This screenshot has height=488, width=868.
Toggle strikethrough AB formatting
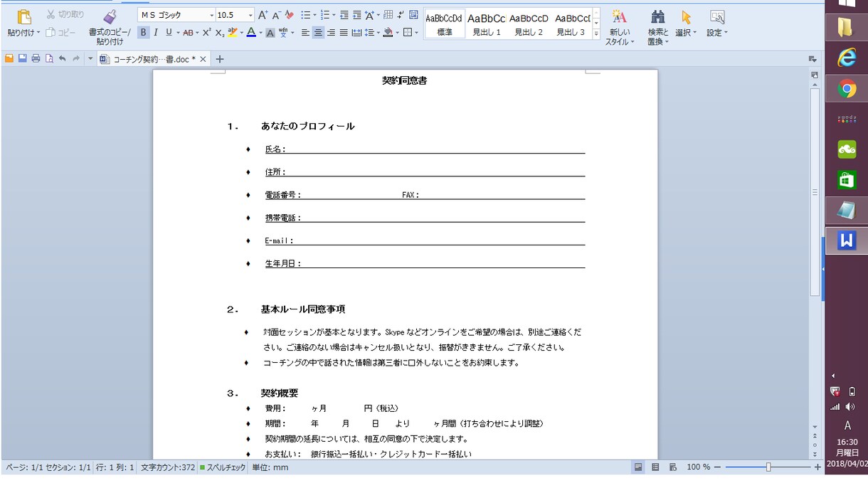coord(188,32)
